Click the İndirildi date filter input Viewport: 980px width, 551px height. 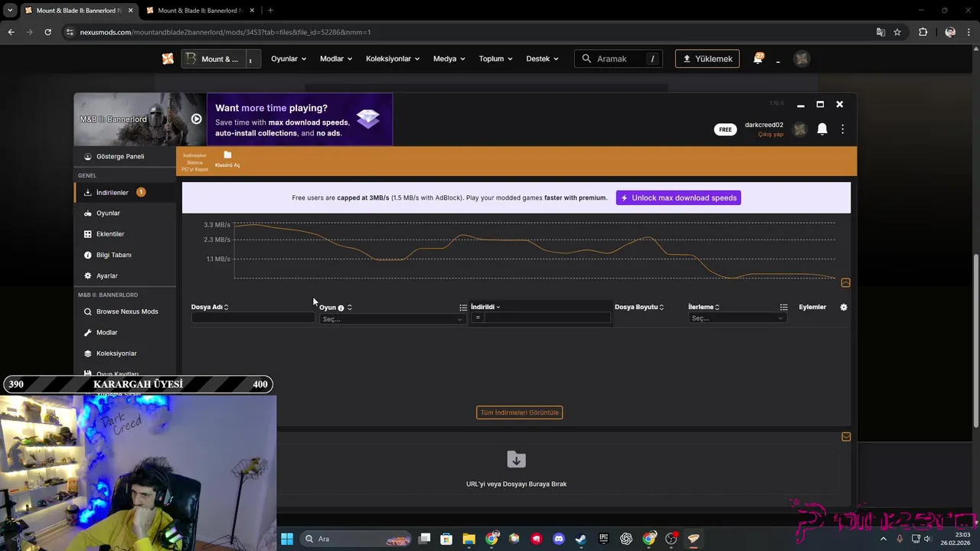click(x=547, y=318)
